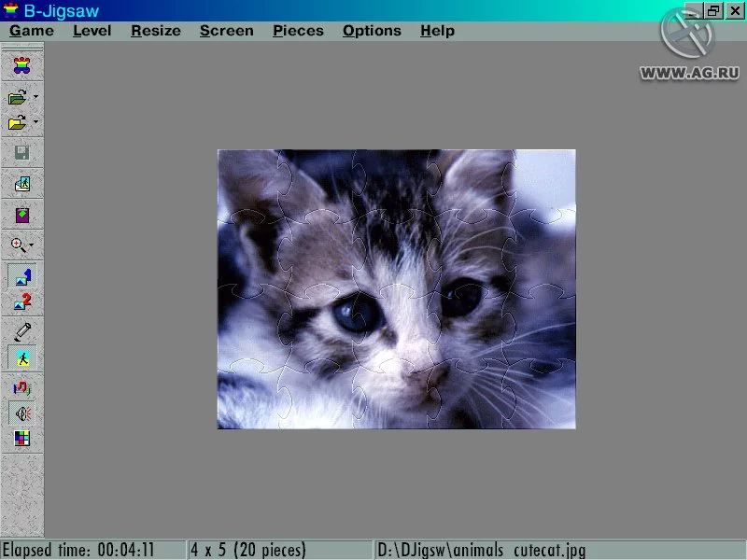747x560 pixels.
Task: Click the greyed-out floppy disk save icon
Action: pyautogui.click(x=21, y=153)
